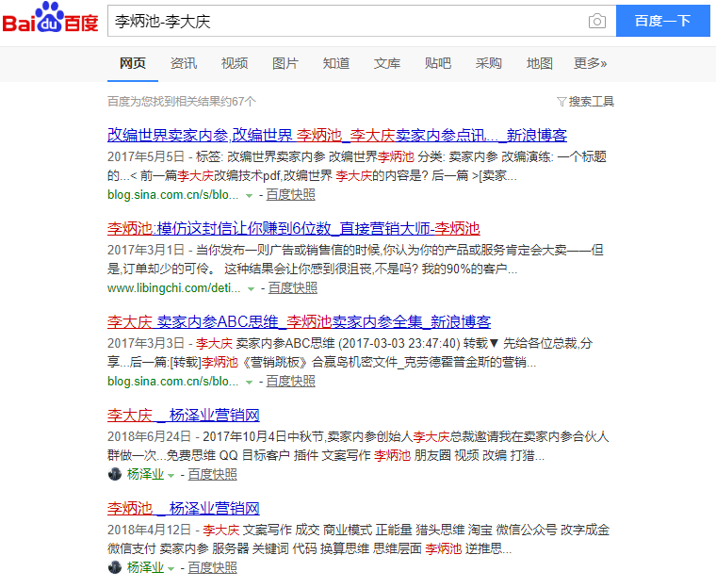
Task: Click date text 2017年3月1日
Action: click(146, 250)
